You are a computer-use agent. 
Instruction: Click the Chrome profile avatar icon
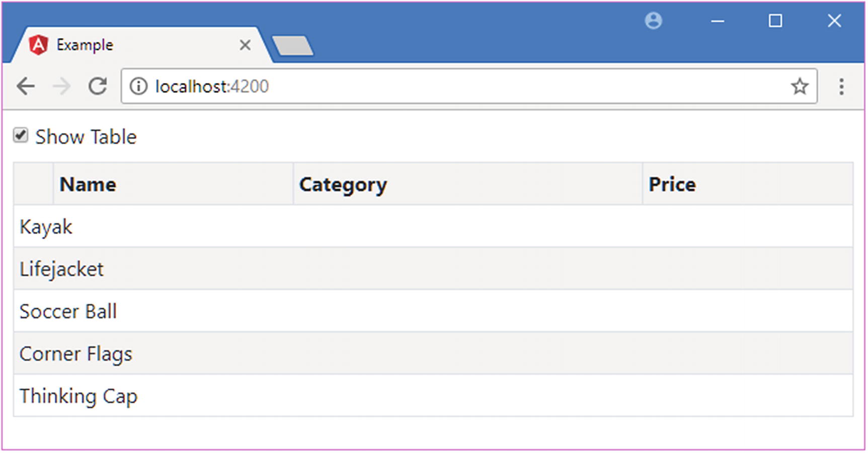pos(653,21)
